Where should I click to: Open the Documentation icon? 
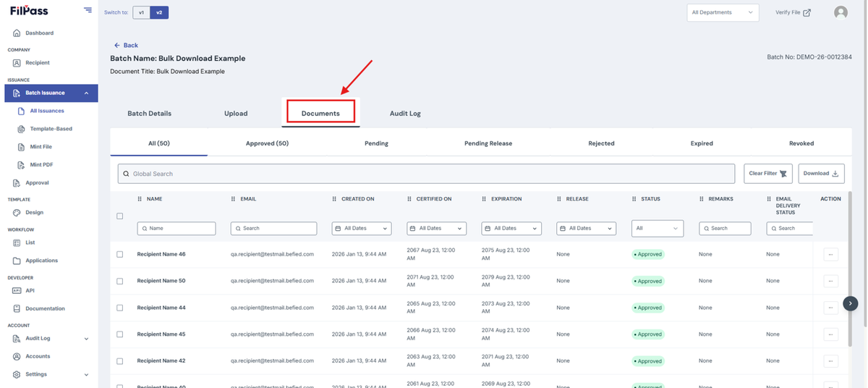click(x=17, y=308)
